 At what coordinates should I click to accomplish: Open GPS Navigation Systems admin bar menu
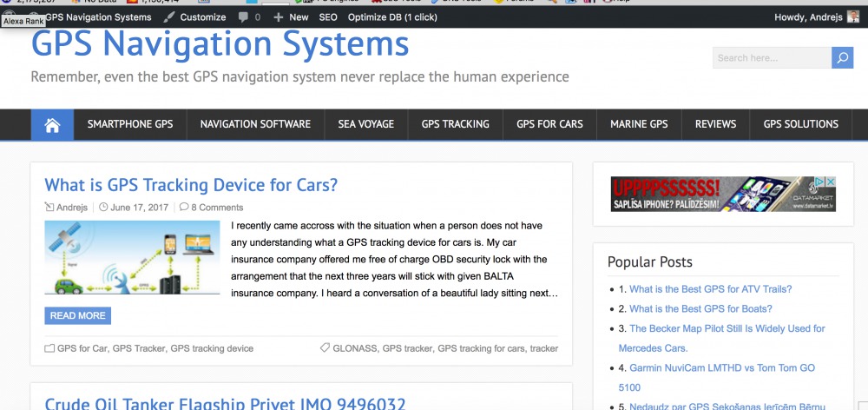coord(98,17)
